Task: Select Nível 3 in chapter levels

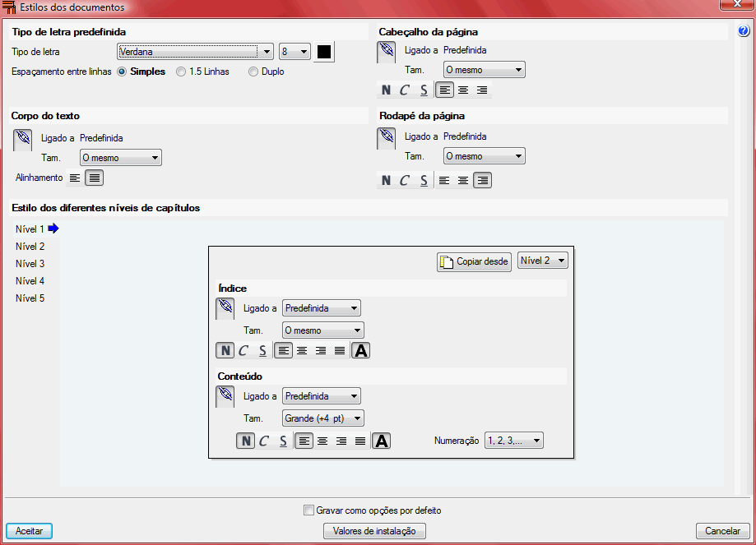Action: [x=30, y=264]
